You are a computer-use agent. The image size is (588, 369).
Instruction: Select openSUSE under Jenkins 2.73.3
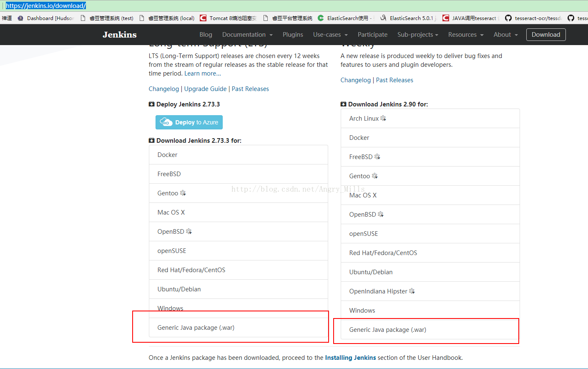point(239,251)
